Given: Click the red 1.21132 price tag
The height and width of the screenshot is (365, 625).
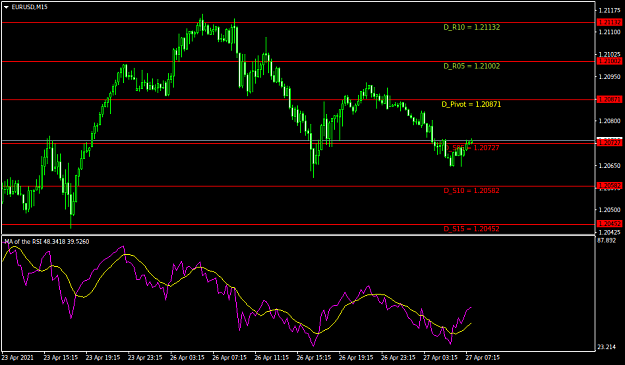Looking at the screenshot, I should tap(610, 22).
